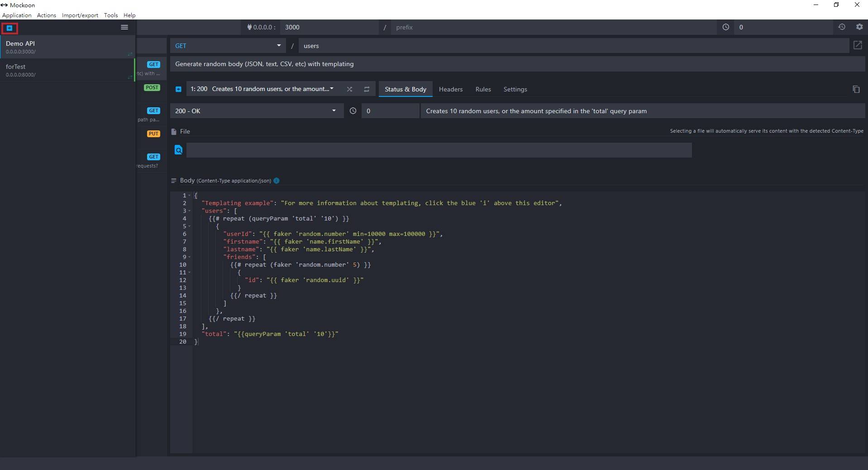Click line 19 'total' in body editor
868x470 pixels.
click(x=270, y=334)
